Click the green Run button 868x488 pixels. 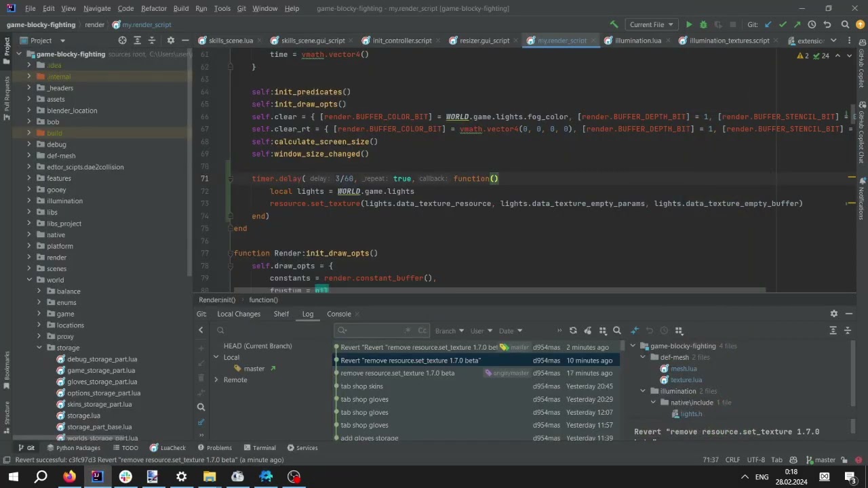tap(689, 24)
